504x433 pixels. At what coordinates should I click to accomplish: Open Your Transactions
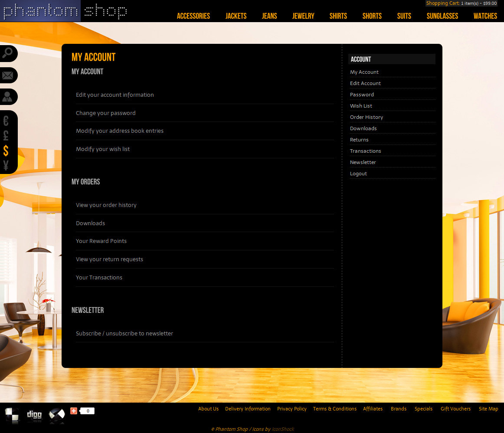99,278
